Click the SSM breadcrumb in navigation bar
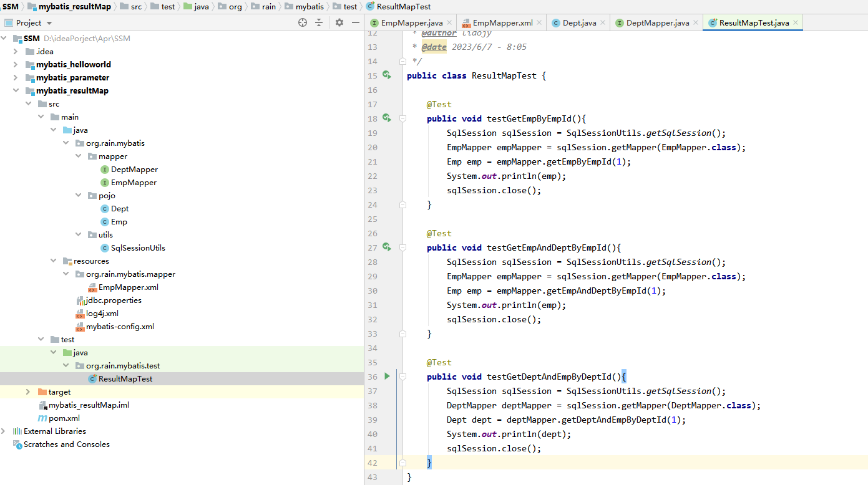Image resolution: width=868 pixels, height=485 pixels. pyautogui.click(x=11, y=6)
